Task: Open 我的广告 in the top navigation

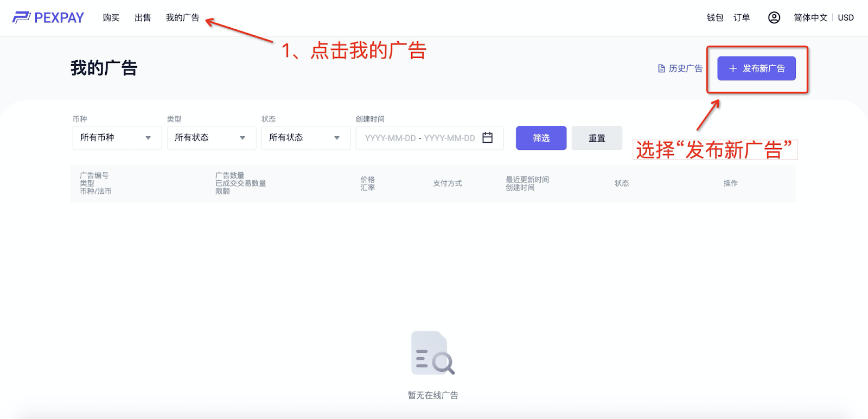Action: (182, 18)
